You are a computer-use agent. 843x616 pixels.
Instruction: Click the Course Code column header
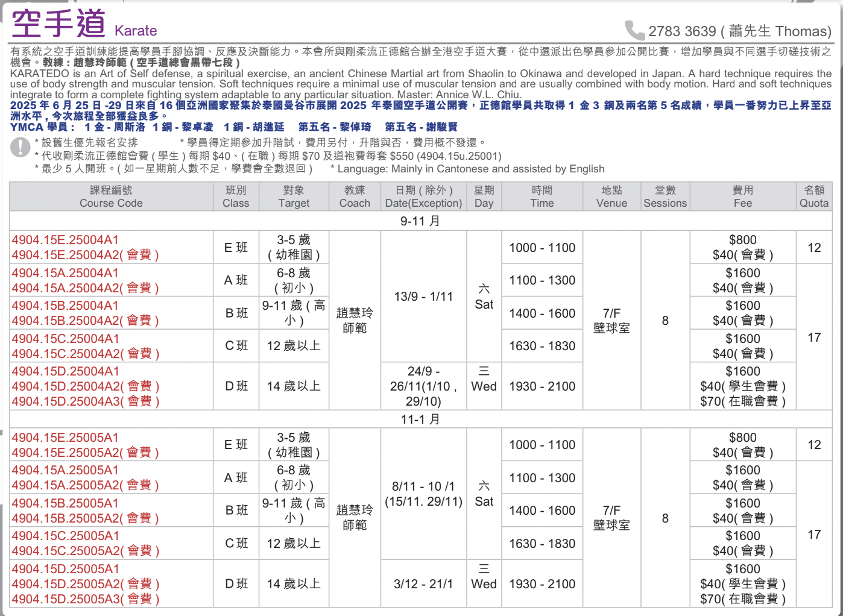[111, 196]
